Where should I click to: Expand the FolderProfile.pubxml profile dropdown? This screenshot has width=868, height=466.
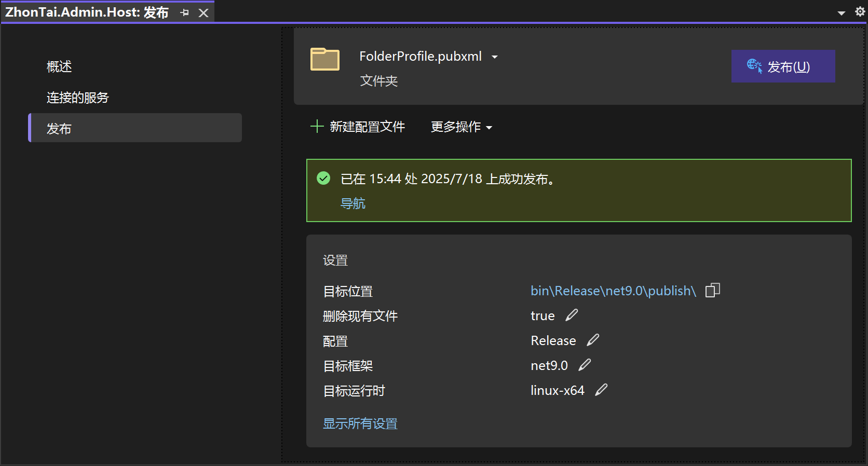494,57
